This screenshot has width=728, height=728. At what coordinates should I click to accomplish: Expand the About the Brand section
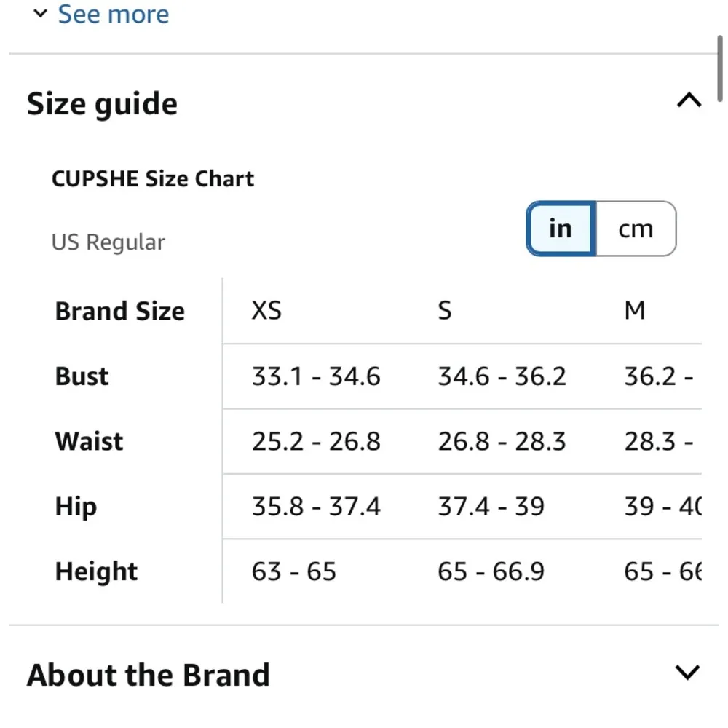click(685, 673)
